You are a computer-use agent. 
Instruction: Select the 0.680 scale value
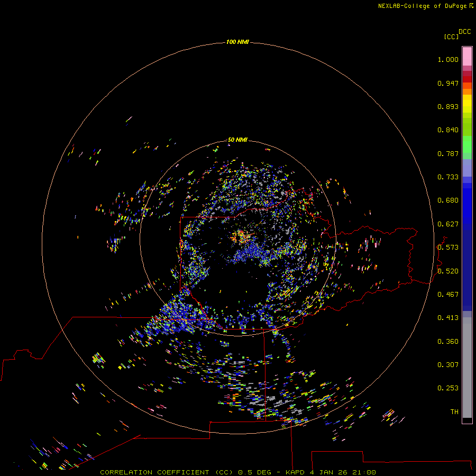click(x=448, y=200)
